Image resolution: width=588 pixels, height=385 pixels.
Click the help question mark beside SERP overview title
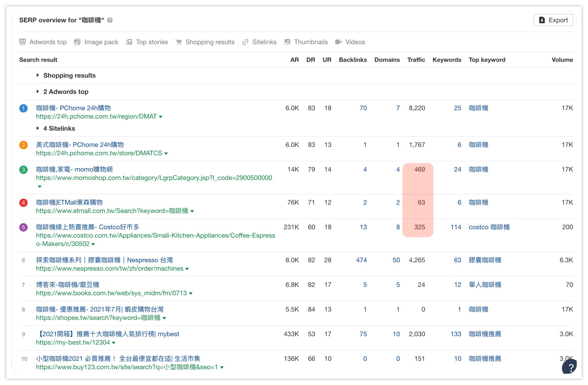tap(110, 20)
